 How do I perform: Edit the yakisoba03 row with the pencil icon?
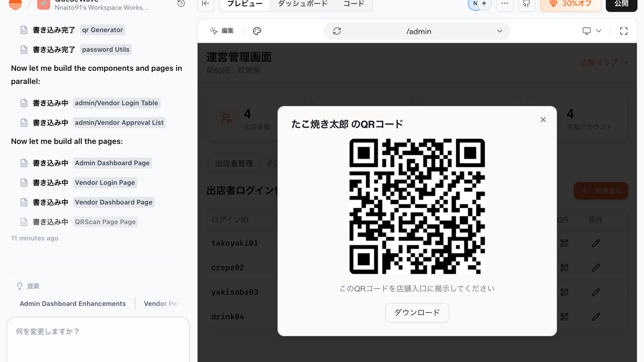pos(596,292)
